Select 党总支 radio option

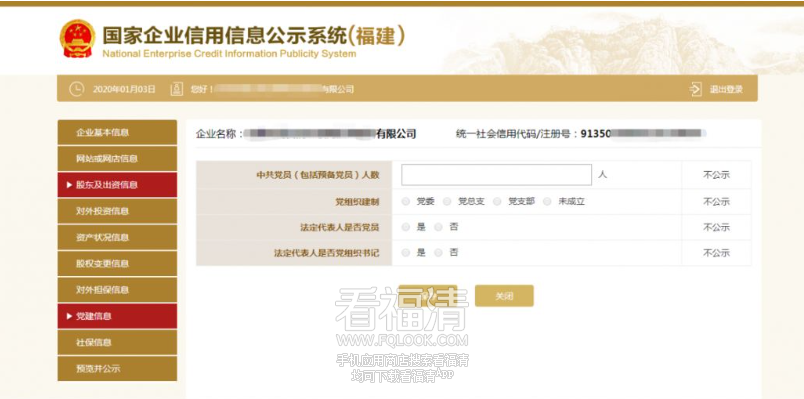click(447, 202)
